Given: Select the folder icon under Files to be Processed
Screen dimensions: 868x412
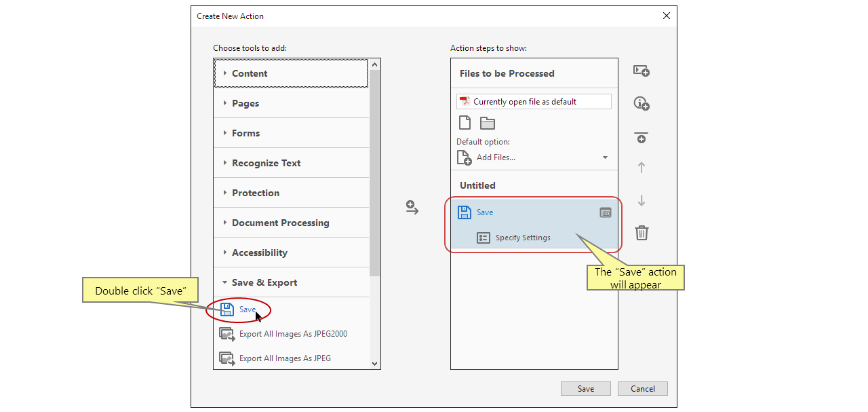Looking at the screenshot, I should pos(487,122).
